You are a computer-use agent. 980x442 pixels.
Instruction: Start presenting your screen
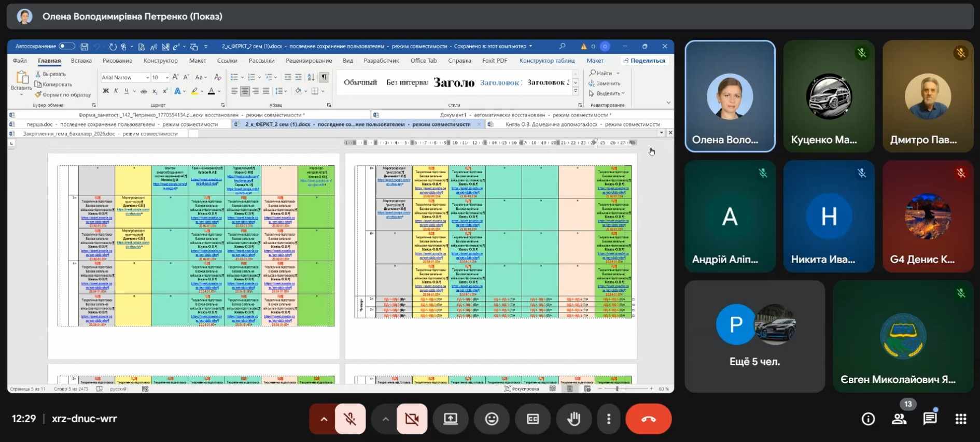(x=451, y=419)
